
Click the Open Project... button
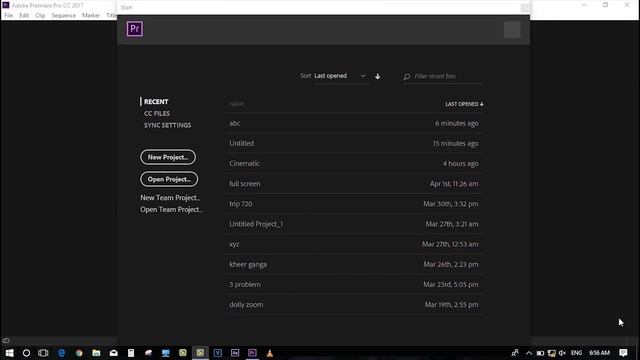coord(169,179)
